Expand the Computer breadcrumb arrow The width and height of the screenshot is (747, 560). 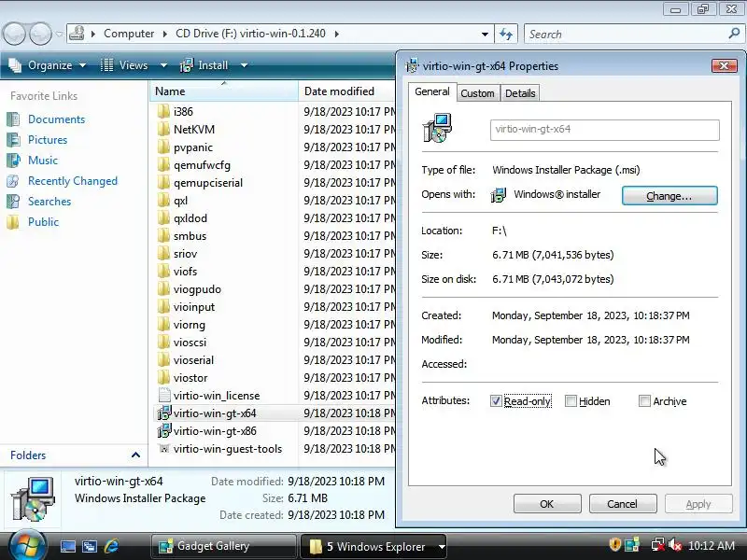165,34
